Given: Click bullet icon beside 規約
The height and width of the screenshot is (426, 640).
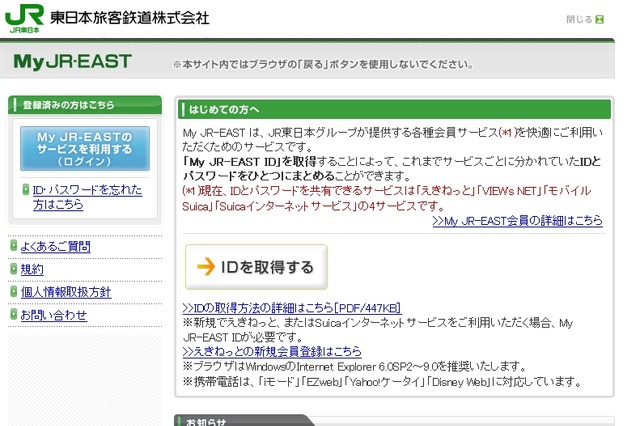Looking at the screenshot, I should tap(14, 268).
